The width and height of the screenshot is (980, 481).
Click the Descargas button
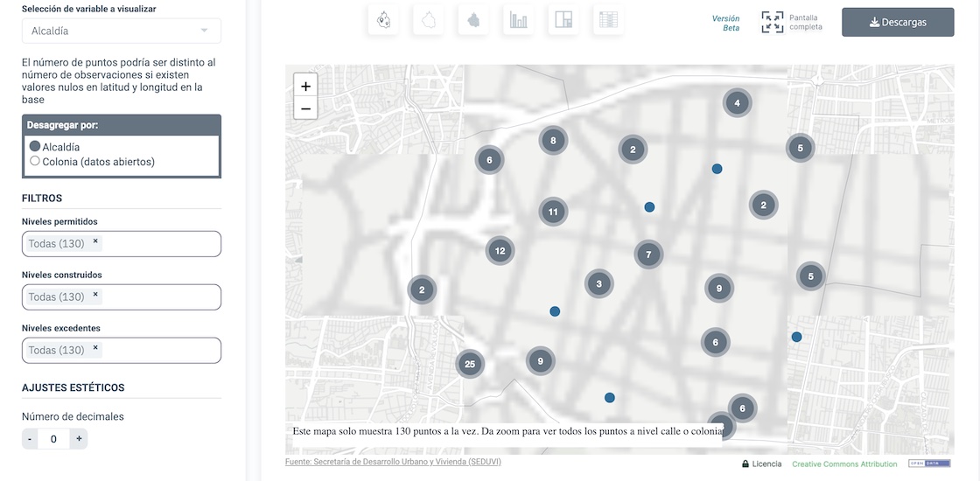tap(898, 23)
